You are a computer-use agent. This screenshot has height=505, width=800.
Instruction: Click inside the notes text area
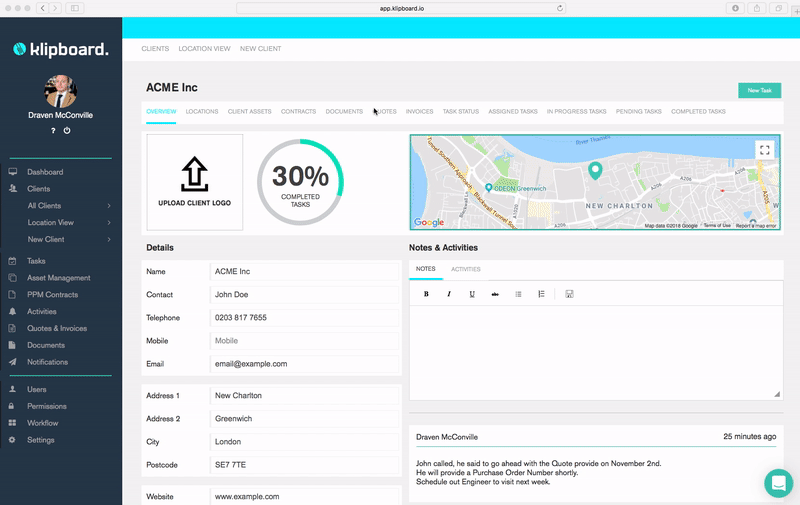[596, 353]
